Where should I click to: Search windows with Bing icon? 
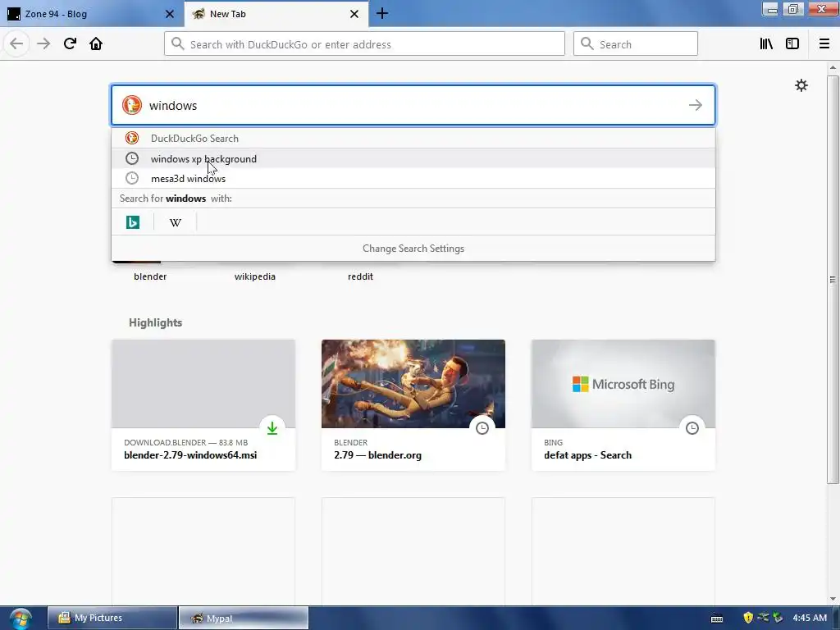point(133,221)
